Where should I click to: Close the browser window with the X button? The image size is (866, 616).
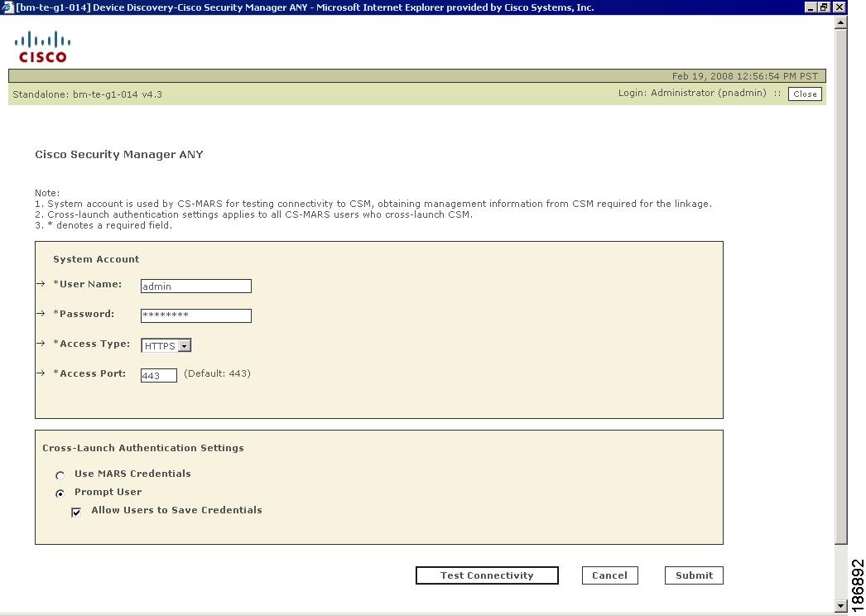point(839,7)
